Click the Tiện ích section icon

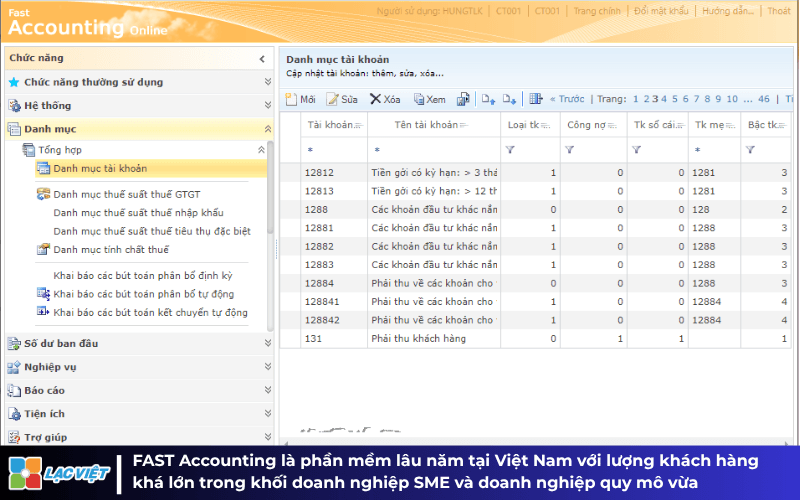[14, 414]
